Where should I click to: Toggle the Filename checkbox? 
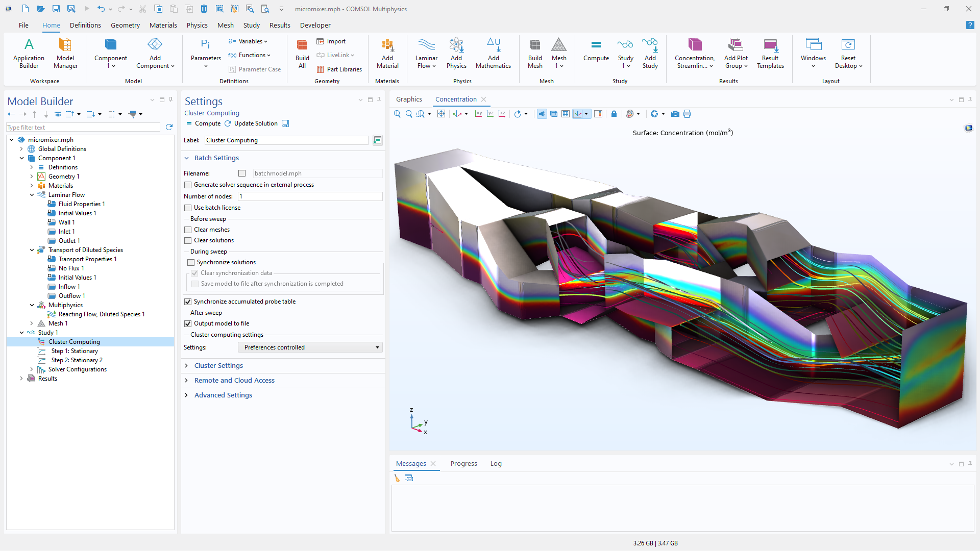point(242,173)
